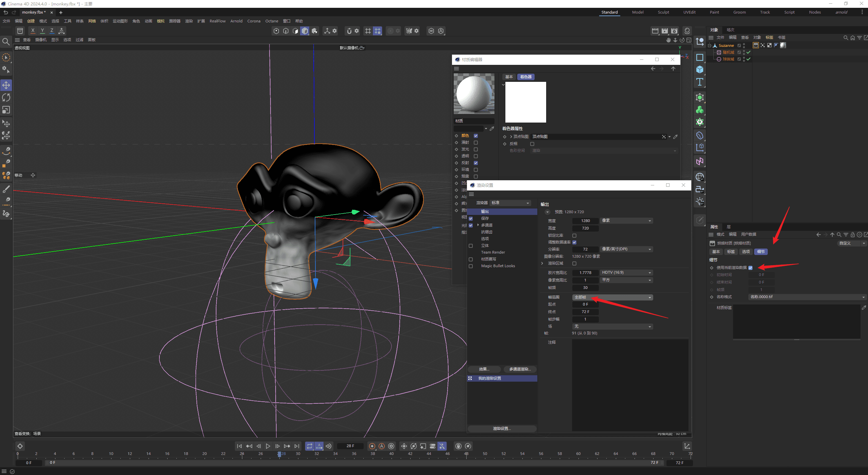
Task: Switch to the UVEdit layout tab
Action: click(x=689, y=12)
